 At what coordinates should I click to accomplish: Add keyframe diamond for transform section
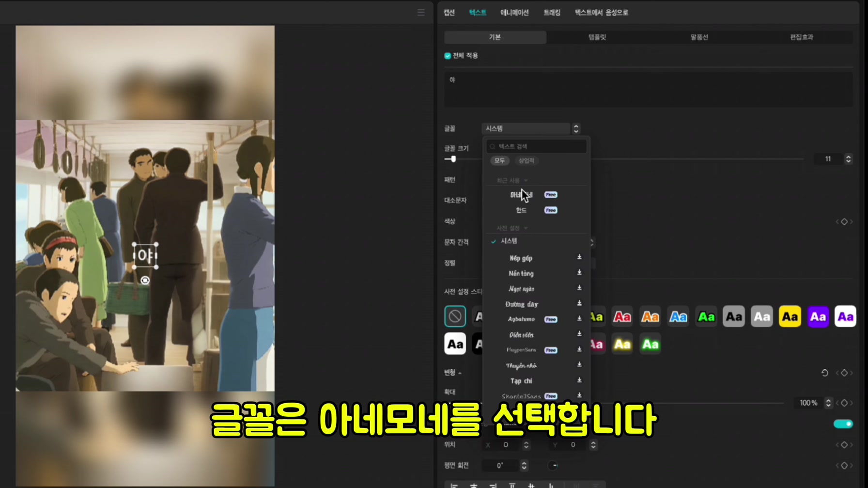pyautogui.click(x=844, y=373)
